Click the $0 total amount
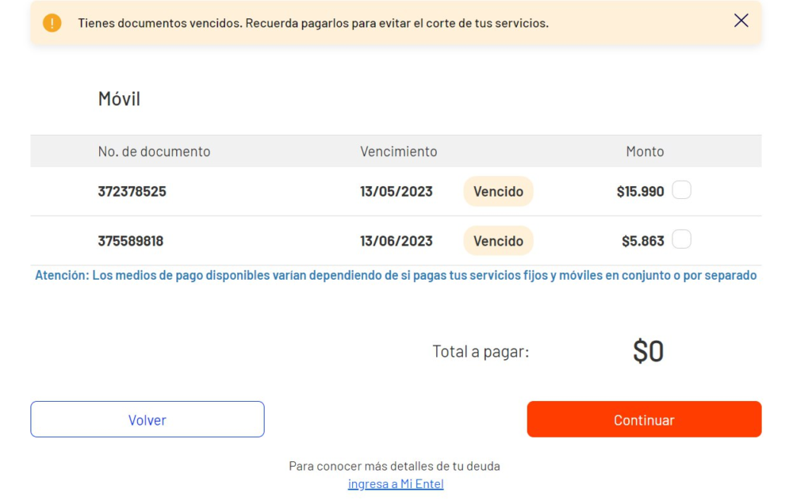 pos(649,351)
